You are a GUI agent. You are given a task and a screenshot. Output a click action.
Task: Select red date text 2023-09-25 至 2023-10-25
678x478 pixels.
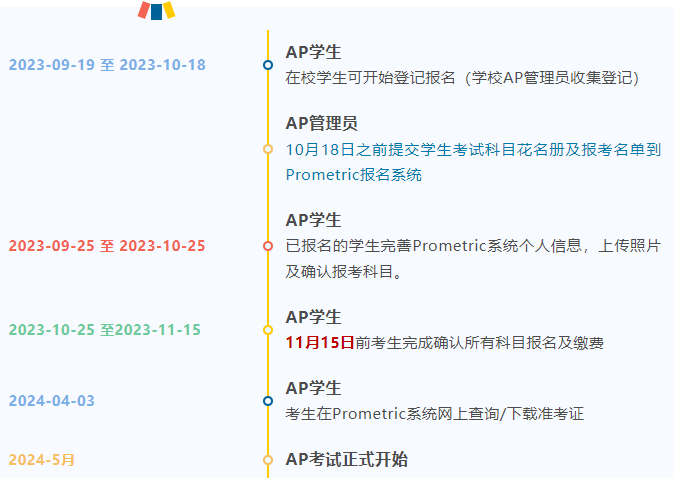pos(107,246)
